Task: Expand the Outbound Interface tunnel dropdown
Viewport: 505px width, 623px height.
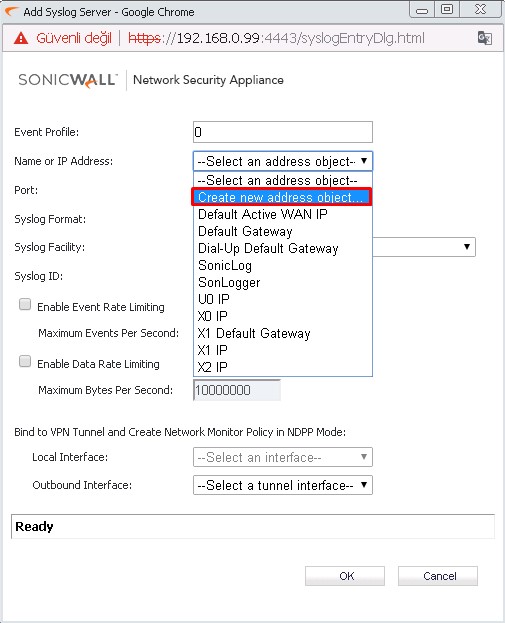Action: (282, 485)
